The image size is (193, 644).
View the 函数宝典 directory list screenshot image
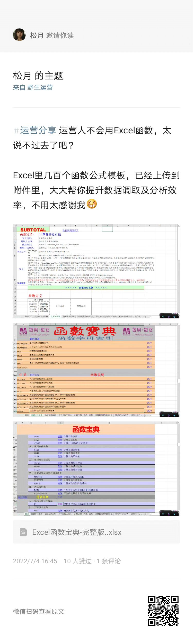(97, 468)
